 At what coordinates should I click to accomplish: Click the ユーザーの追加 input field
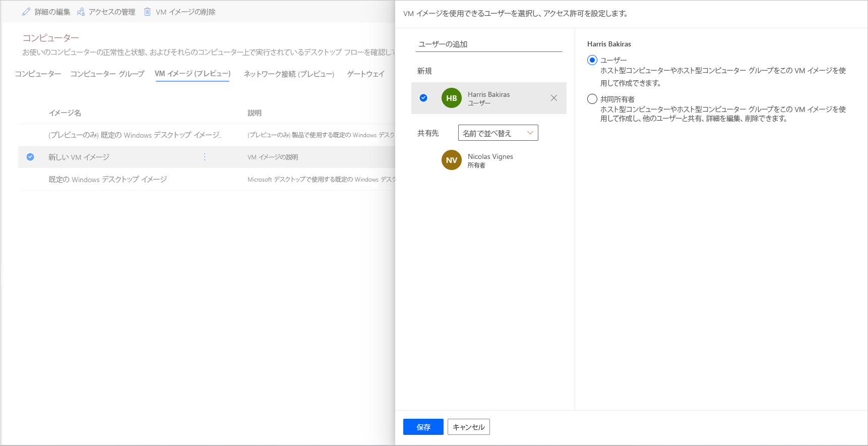489,44
